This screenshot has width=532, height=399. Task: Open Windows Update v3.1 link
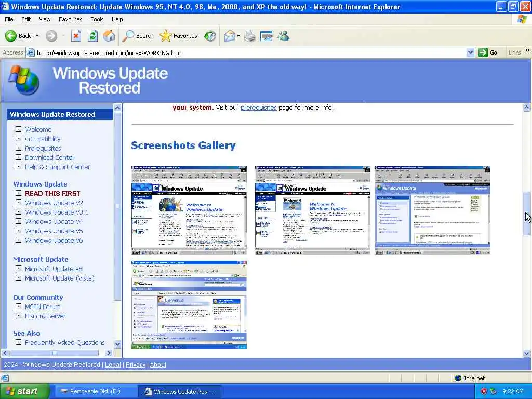tap(56, 212)
